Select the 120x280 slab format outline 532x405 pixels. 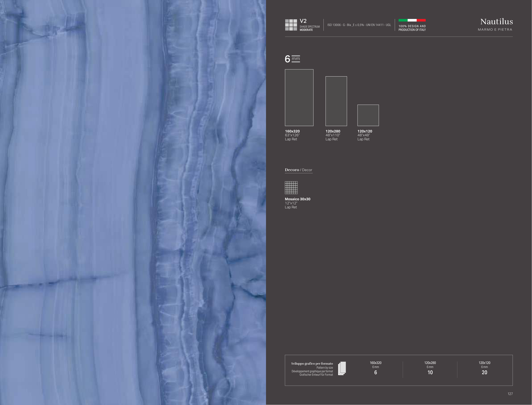point(336,101)
